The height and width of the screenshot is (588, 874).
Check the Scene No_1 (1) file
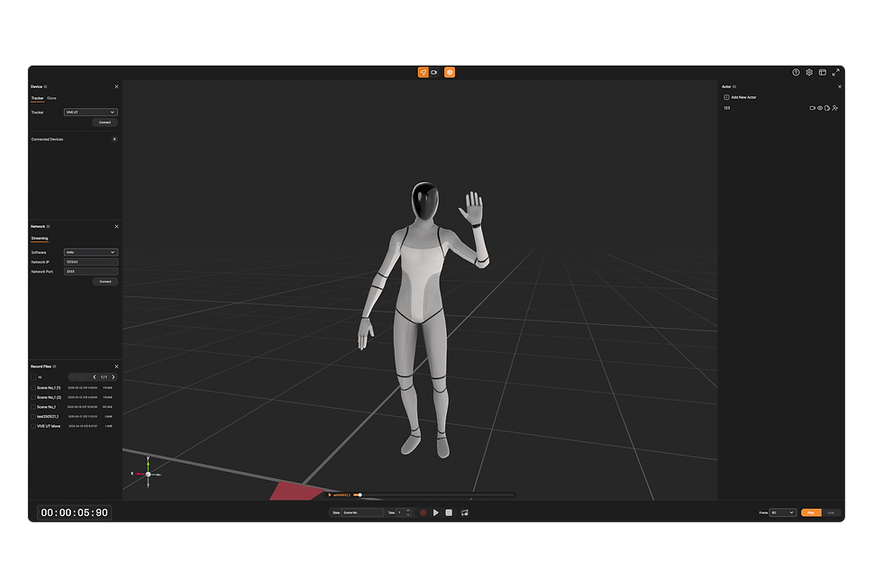coord(33,388)
